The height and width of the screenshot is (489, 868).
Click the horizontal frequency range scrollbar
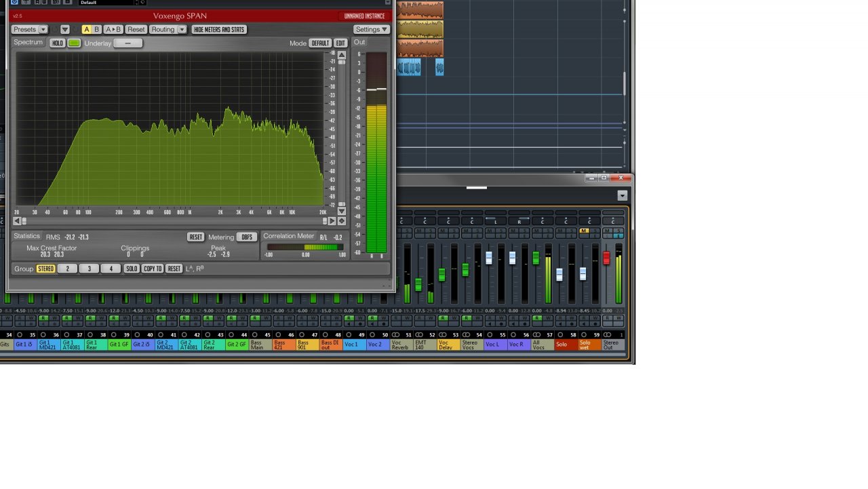[175, 221]
